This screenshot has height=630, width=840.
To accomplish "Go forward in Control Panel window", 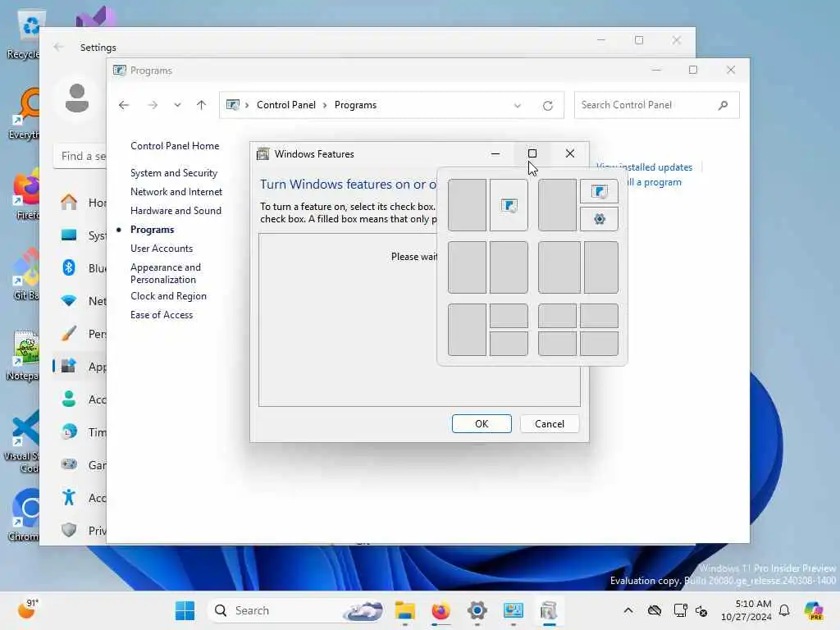I will click(x=153, y=105).
